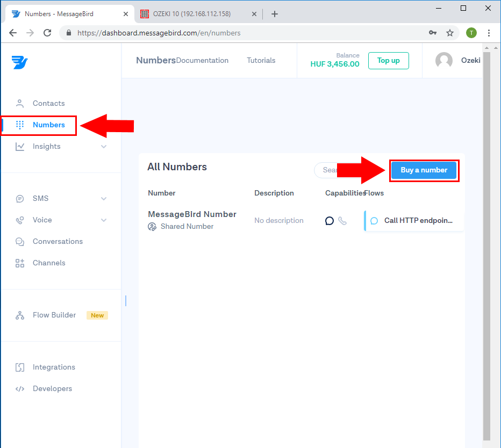Open the SMS speech bubble icon

coord(20,199)
